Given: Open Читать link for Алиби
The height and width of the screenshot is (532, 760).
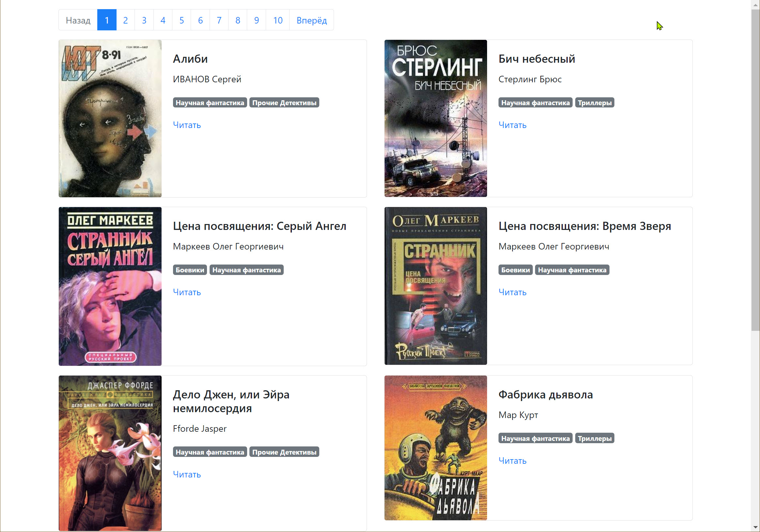Looking at the screenshot, I should tap(187, 125).
